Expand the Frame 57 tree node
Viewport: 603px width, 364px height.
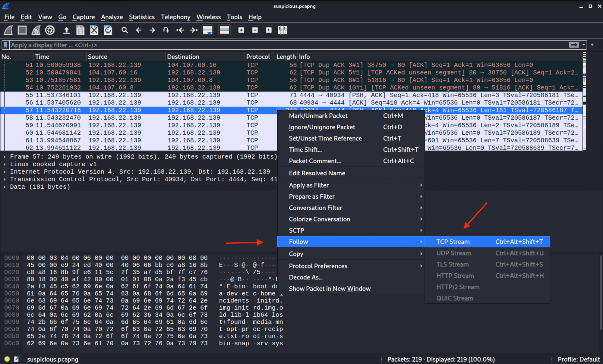(5, 157)
